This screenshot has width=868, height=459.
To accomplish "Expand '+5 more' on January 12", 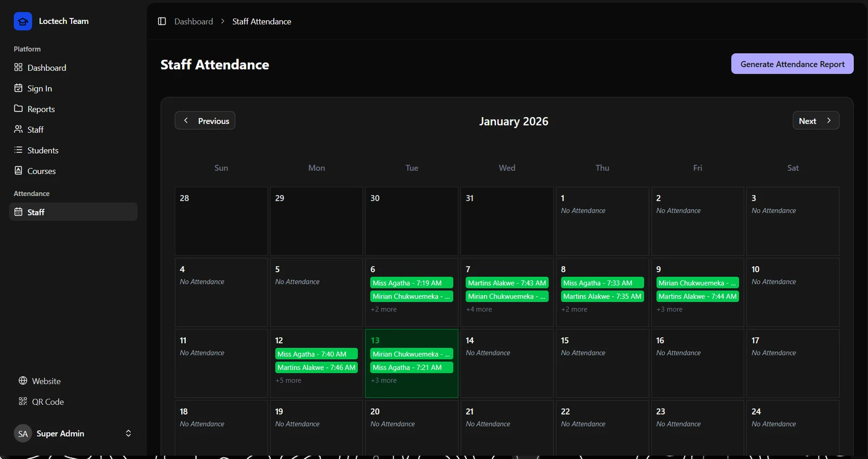I will click(288, 380).
